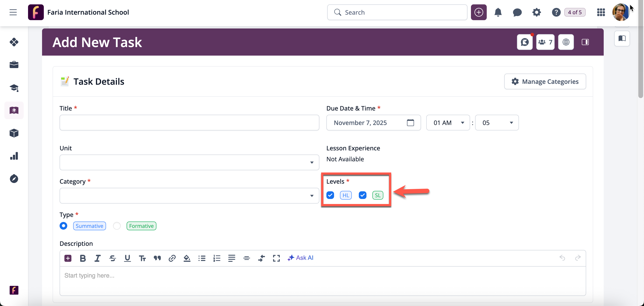Toggle underline formatting
Viewport: 644px width, 306px height.
click(127, 258)
